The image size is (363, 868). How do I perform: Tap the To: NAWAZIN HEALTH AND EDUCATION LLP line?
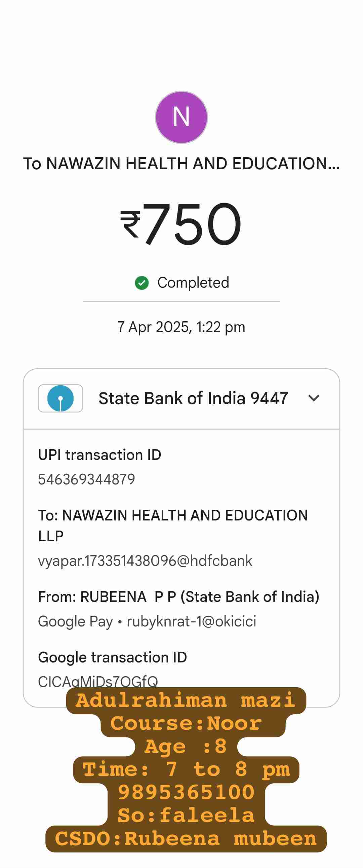tap(173, 525)
